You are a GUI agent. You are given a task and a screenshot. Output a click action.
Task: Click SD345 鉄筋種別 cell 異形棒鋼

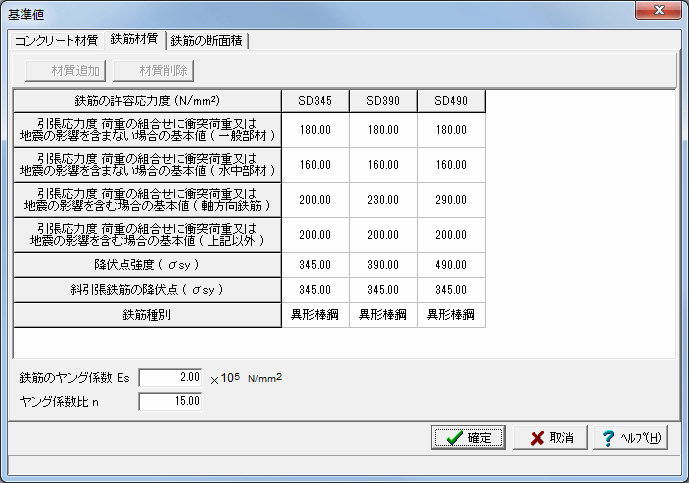point(315,315)
